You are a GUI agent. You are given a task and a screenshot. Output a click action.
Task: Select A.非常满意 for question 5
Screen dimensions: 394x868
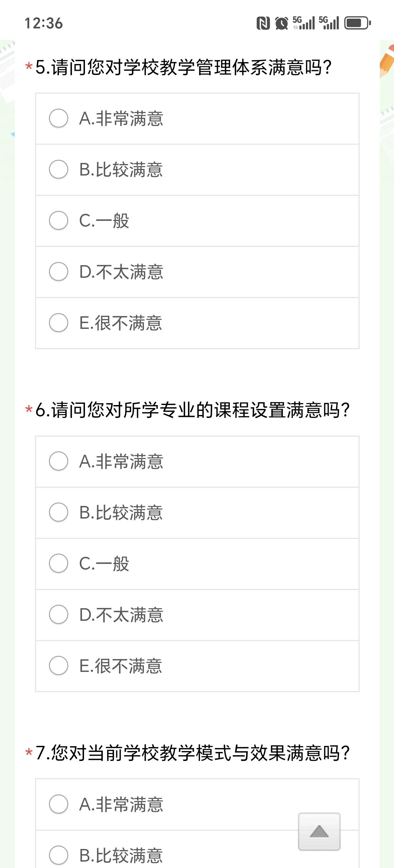(x=197, y=119)
